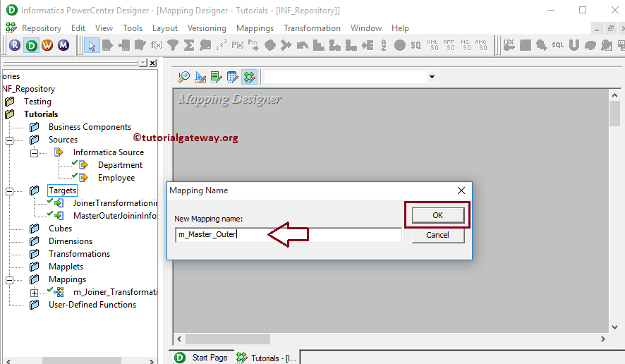Select the Testing folder in navigator
The height and width of the screenshot is (364, 625).
coord(37,102)
